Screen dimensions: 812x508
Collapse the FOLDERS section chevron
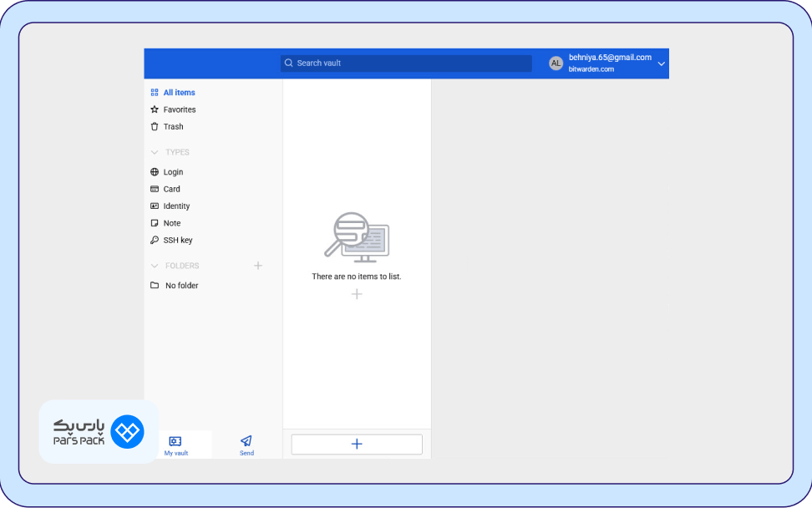[x=155, y=266]
